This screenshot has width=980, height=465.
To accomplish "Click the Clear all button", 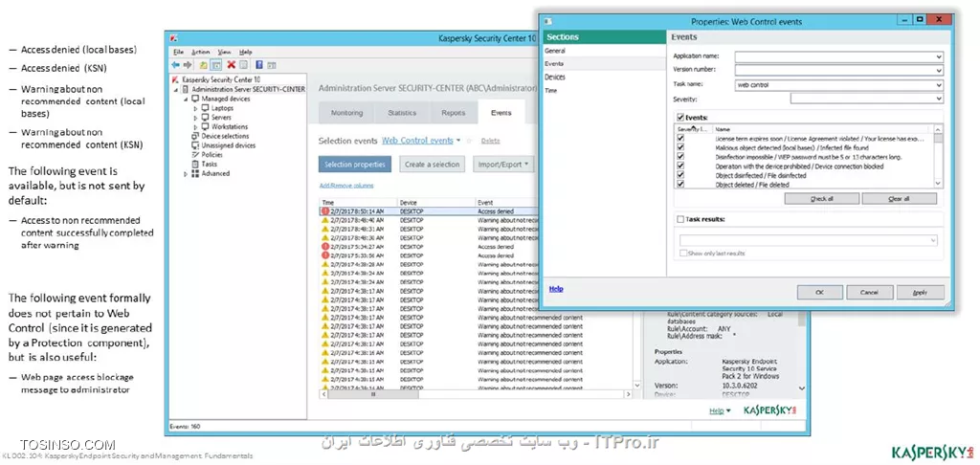I will click(899, 199).
